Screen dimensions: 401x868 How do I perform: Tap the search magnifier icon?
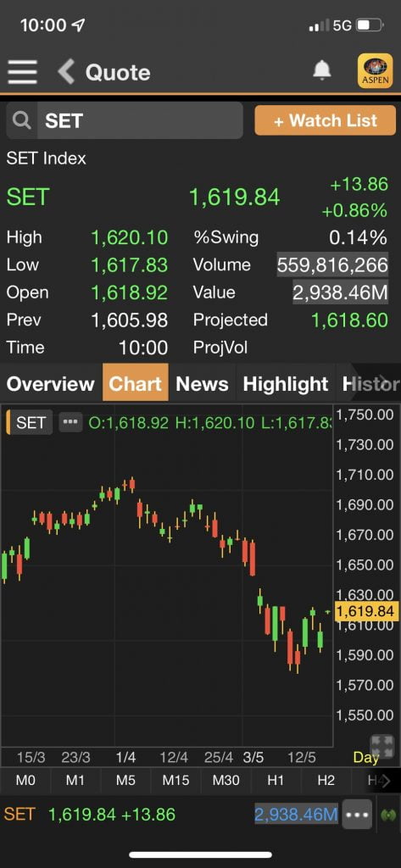pos(21,120)
